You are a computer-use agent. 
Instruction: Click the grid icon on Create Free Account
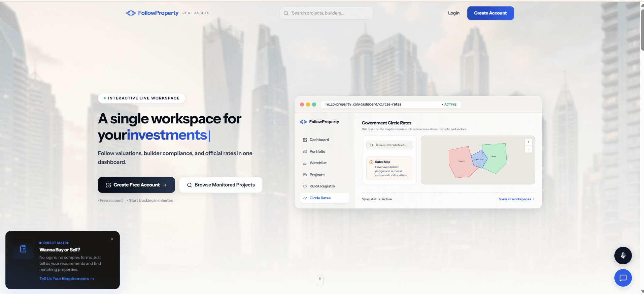(108, 185)
